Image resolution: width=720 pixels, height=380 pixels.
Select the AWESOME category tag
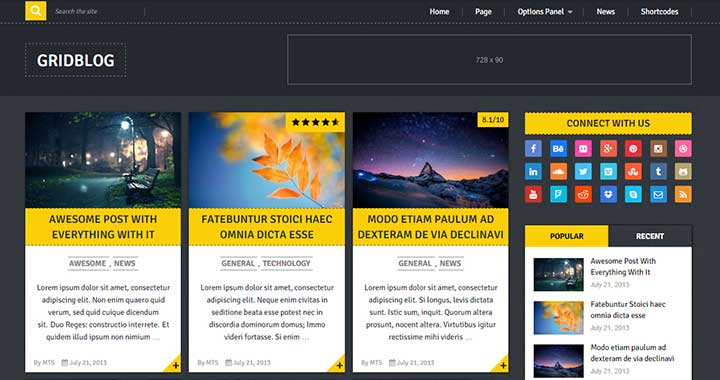coord(88,263)
